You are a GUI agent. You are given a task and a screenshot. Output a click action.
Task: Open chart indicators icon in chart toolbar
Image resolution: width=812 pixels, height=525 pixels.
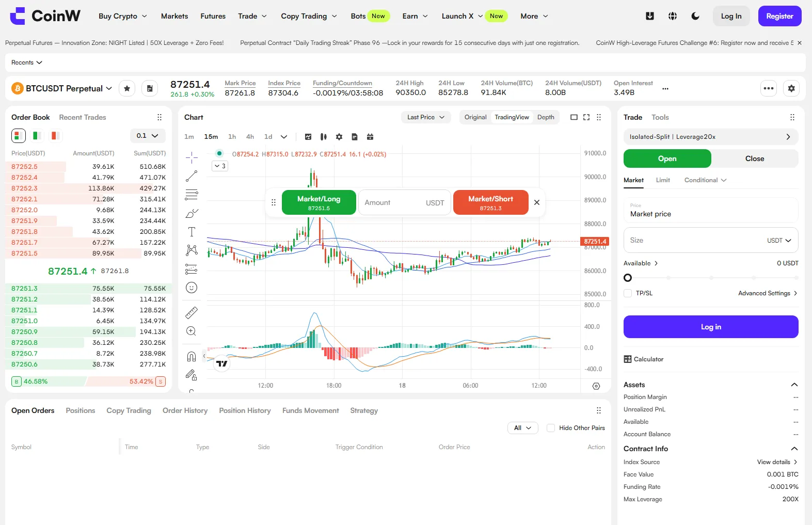pos(308,137)
